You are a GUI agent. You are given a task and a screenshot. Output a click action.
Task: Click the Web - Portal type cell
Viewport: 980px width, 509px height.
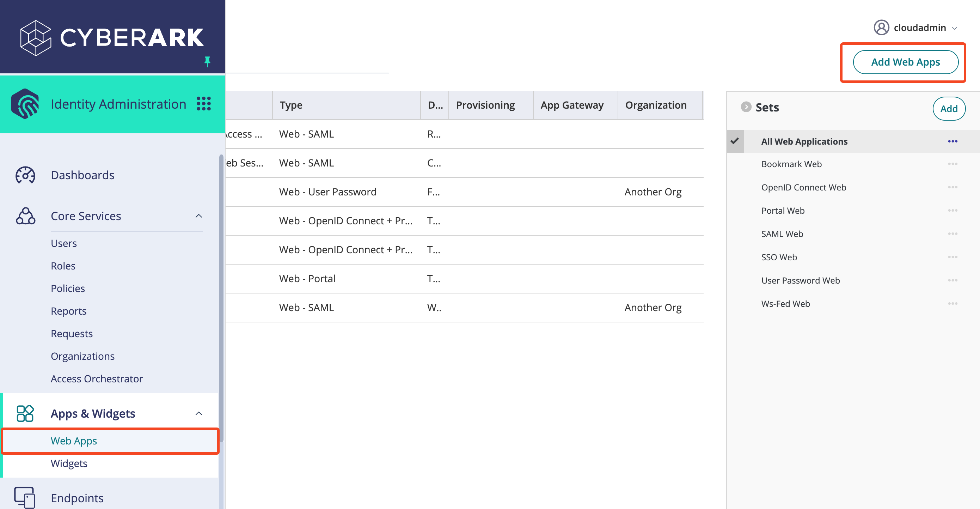(x=307, y=279)
